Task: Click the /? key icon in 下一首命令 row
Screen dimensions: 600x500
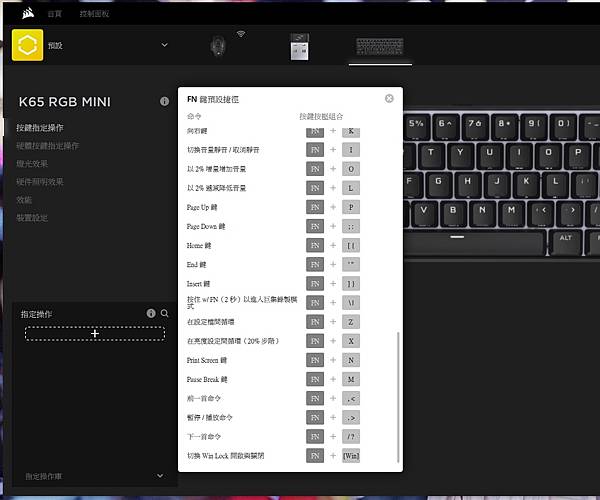Action: pyautogui.click(x=351, y=436)
